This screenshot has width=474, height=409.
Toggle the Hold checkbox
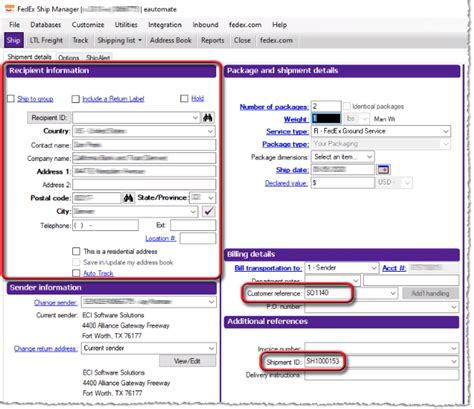184,98
